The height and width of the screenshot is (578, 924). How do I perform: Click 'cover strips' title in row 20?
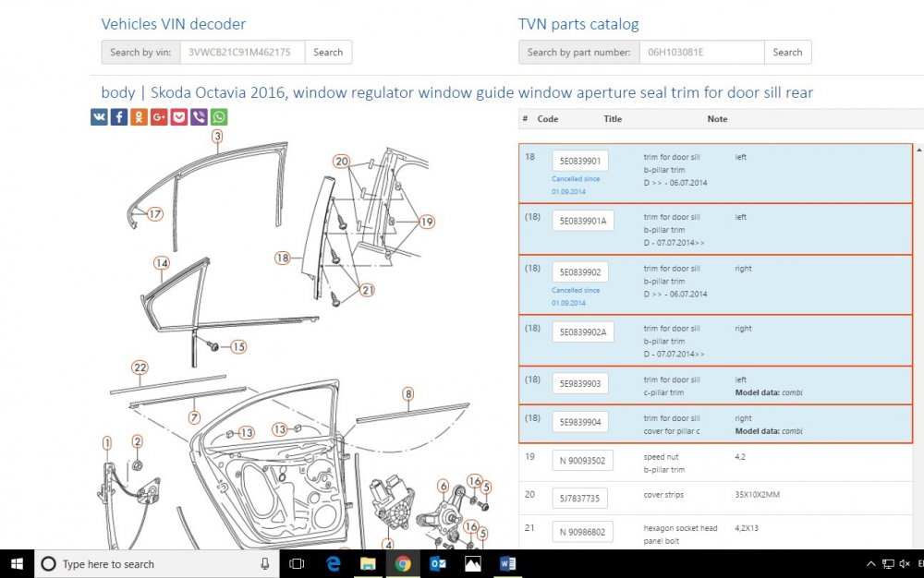pyautogui.click(x=663, y=494)
